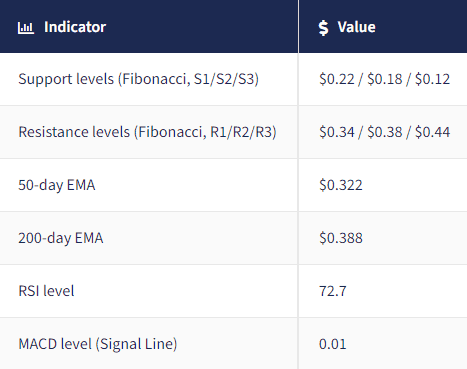Click the $0.18 S2 support value
Screen dimensions: 467x369
385,79
